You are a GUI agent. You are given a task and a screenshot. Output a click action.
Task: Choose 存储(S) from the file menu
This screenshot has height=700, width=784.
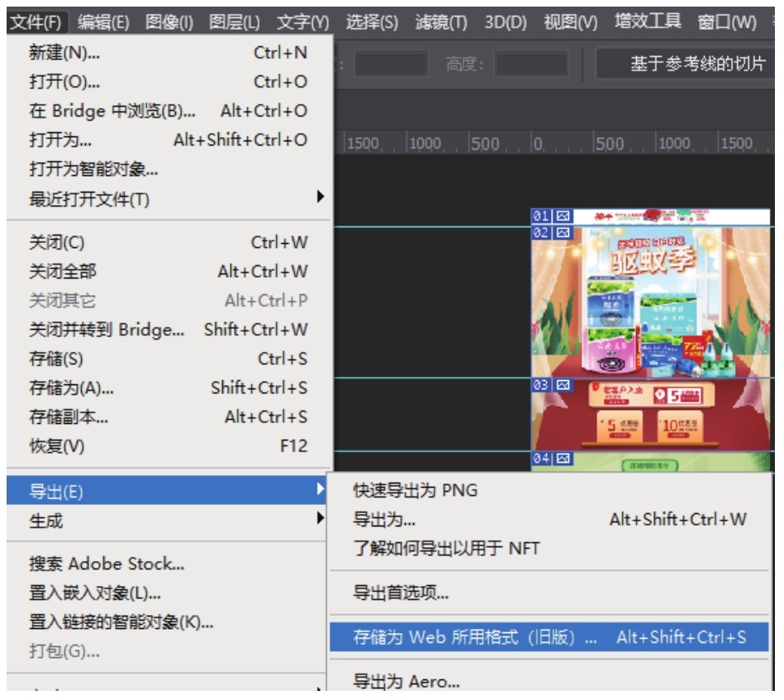pyautogui.click(x=169, y=359)
